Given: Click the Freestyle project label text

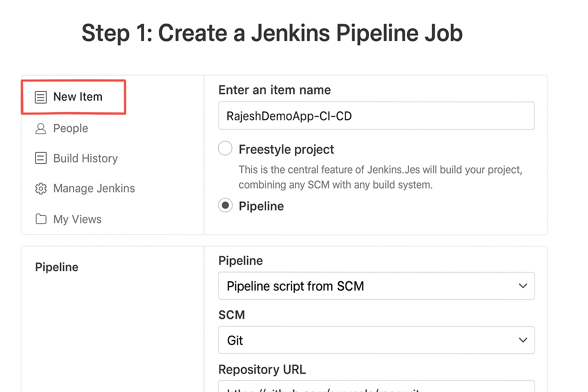Looking at the screenshot, I should click(286, 149).
